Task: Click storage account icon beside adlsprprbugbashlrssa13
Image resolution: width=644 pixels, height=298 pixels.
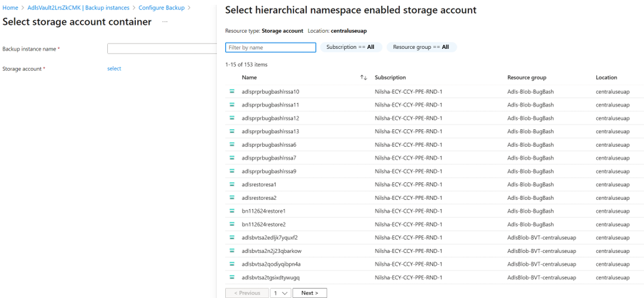Action: pos(232,131)
